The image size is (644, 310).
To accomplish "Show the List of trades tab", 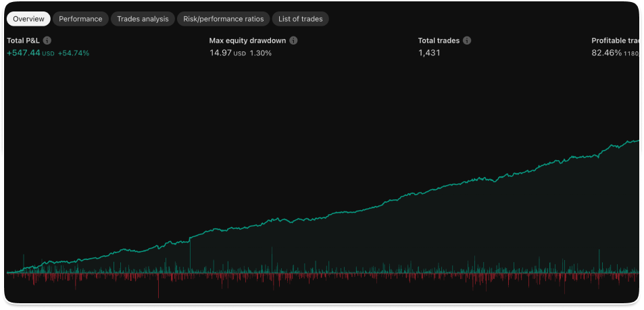I will tap(300, 19).
